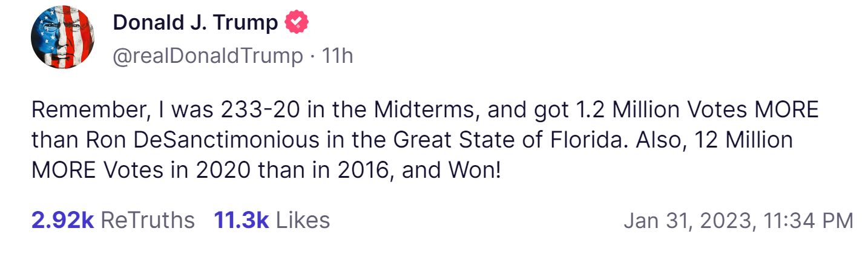Click the pink verified badge icon

[297, 22]
